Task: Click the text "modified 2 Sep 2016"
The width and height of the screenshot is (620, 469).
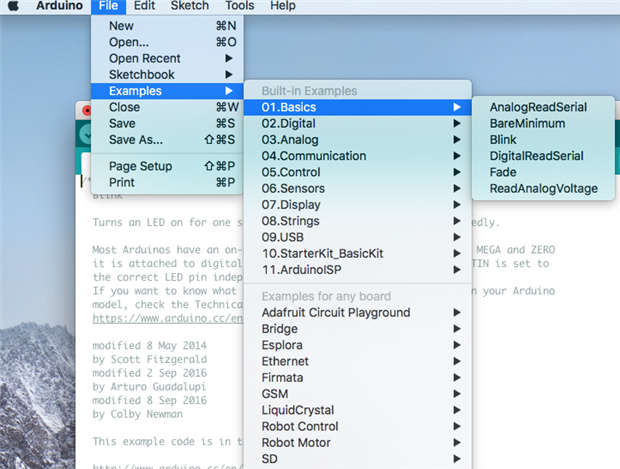Action: [149, 373]
